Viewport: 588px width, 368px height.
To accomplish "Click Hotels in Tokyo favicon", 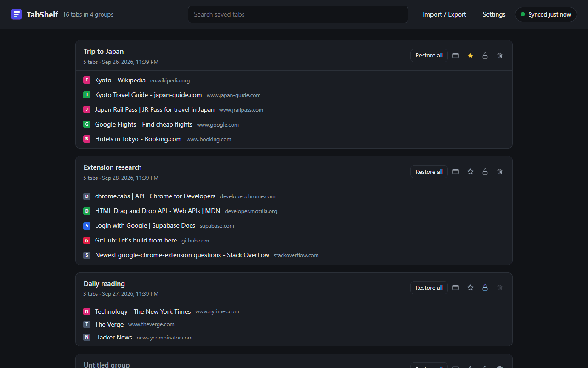I will click(87, 139).
